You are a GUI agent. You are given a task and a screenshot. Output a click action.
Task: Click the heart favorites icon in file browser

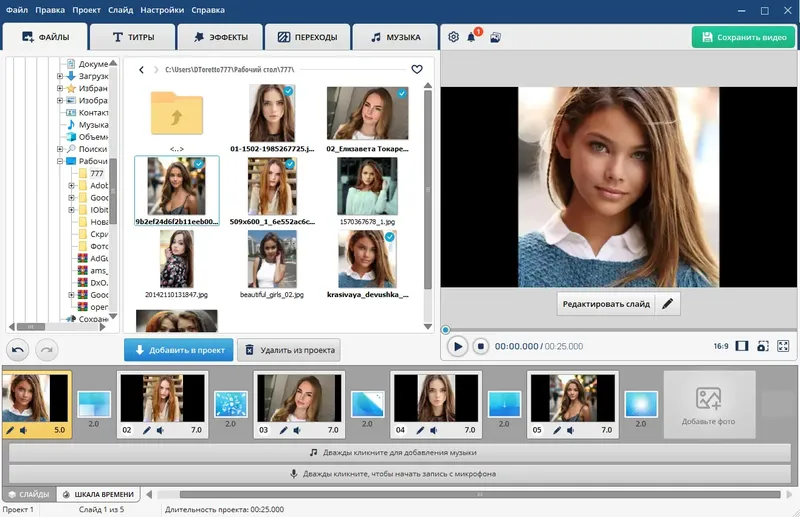pos(417,69)
